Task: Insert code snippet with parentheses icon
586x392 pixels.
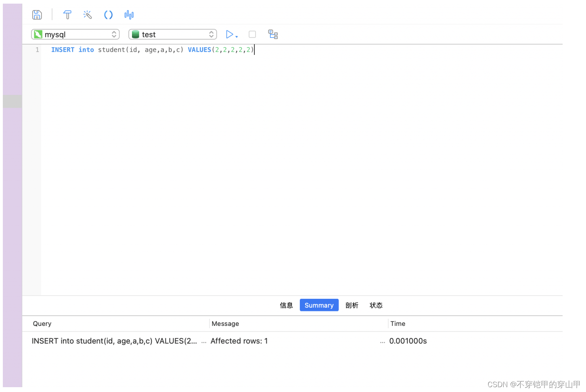Action: tap(108, 15)
